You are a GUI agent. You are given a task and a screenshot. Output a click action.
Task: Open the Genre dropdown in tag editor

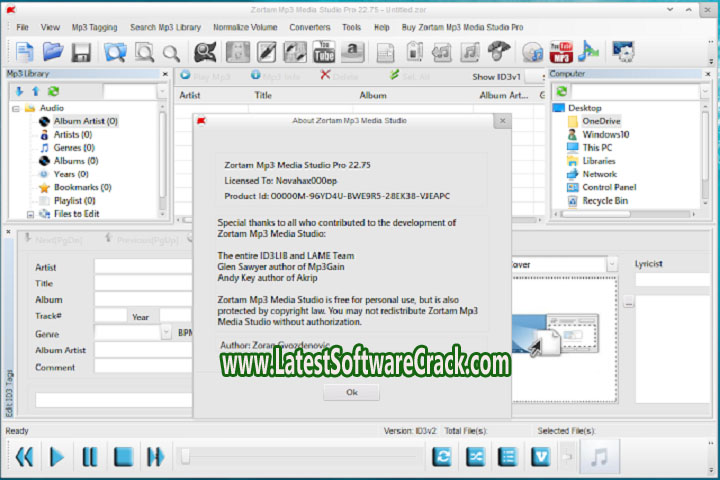[166, 332]
